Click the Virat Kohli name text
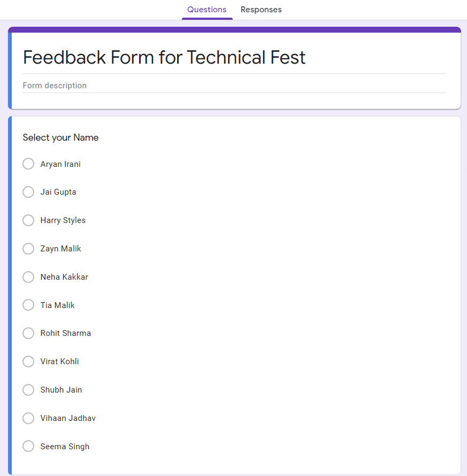This screenshot has height=476, width=467. (59, 362)
